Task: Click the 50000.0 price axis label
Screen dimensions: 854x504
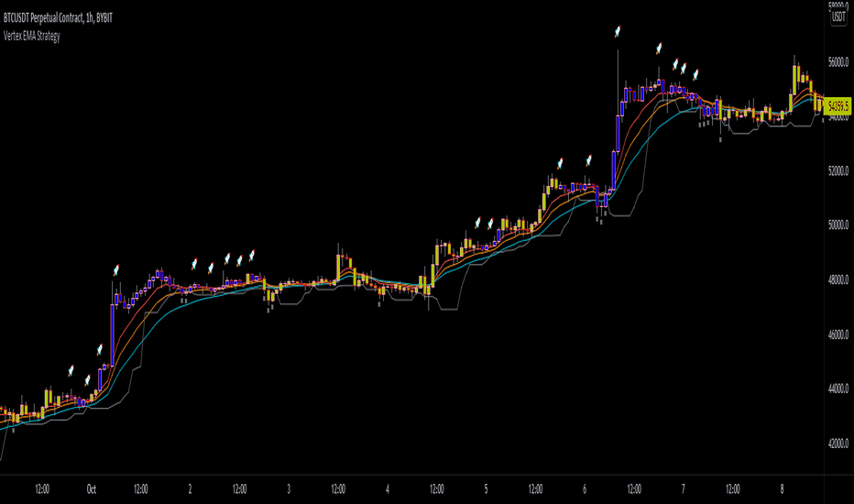Action: tap(838, 225)
